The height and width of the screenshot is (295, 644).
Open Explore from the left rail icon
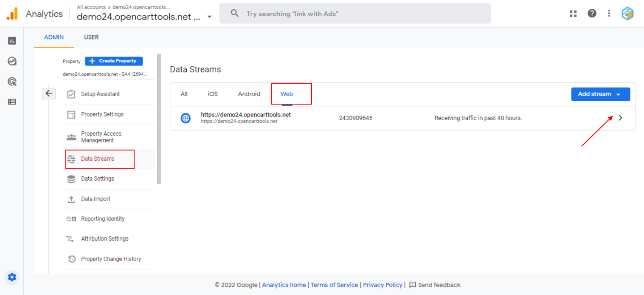(12, 61)
